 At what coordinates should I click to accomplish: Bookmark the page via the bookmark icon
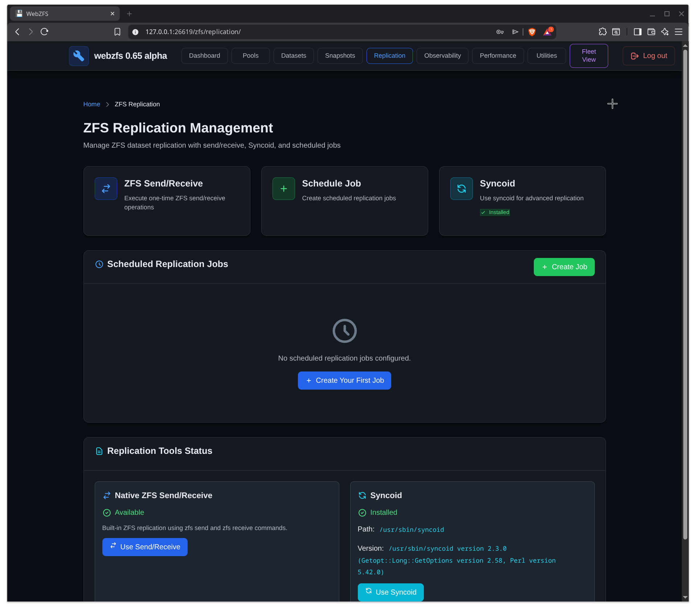pyautogui.click(x=117, y=32)
